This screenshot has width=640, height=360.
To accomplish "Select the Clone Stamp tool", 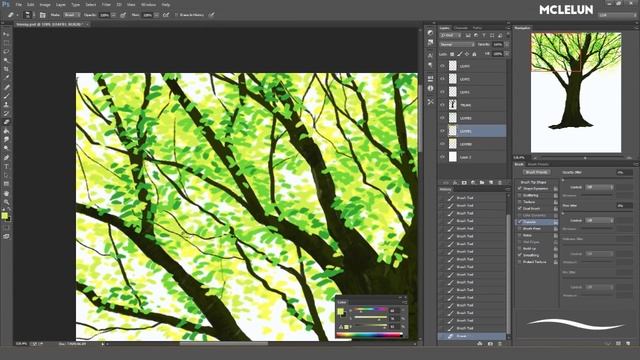I will coord(6,104).
